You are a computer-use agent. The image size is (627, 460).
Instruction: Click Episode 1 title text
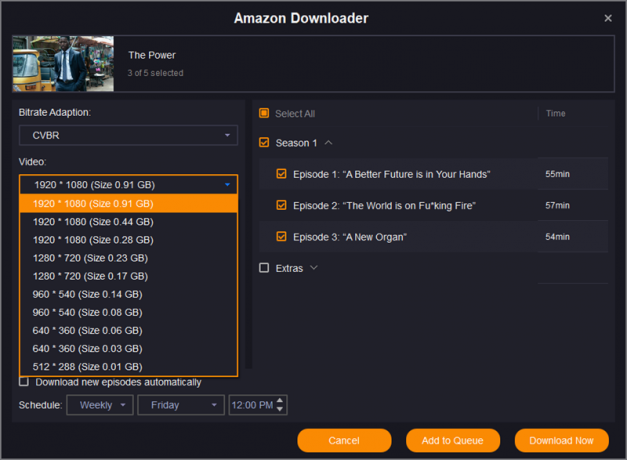(391, 174)
